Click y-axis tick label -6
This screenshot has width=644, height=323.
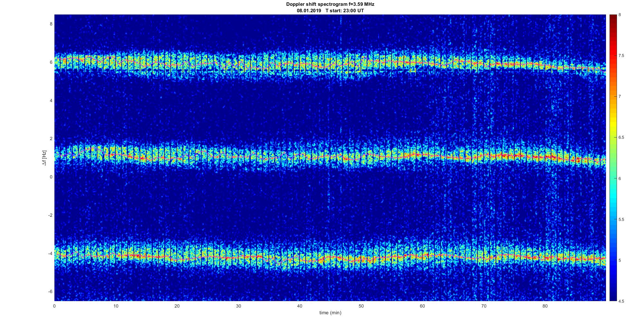tap(50, 292)
